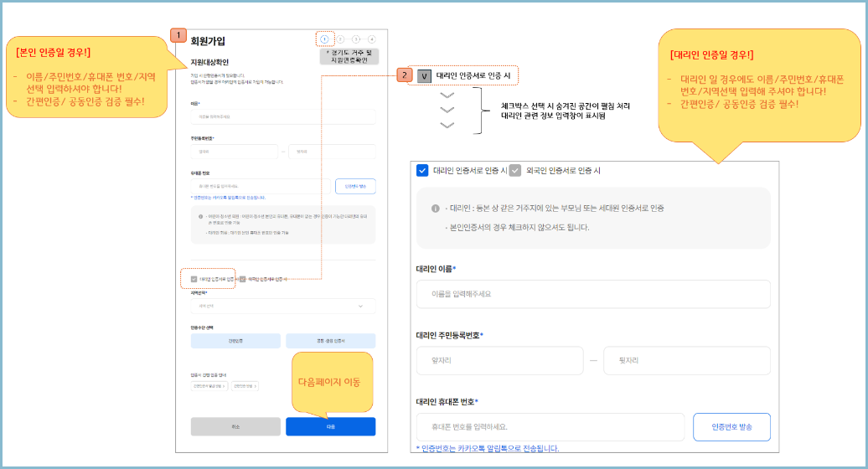The height and width of the screenshot is (469, 868).
Task: Click 인증번호 발송 next to 대리인 휴대폰 번호
Action: tap(731, 427)
